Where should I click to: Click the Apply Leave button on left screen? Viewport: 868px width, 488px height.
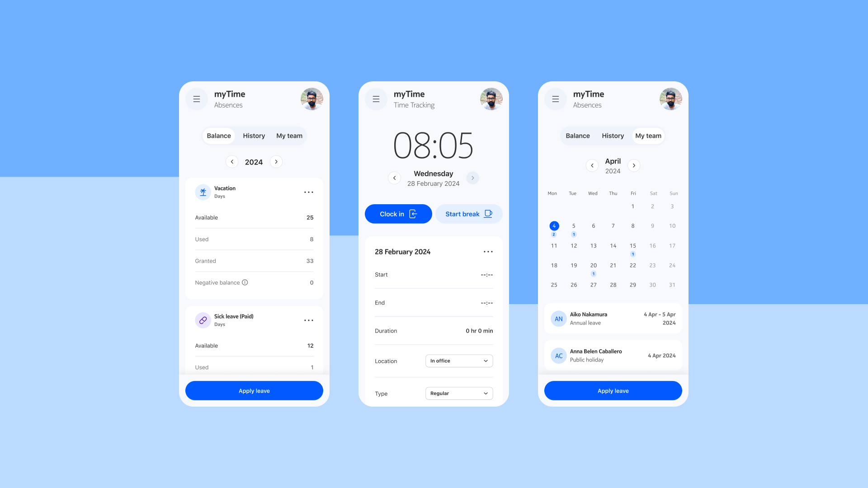[254, 390]
